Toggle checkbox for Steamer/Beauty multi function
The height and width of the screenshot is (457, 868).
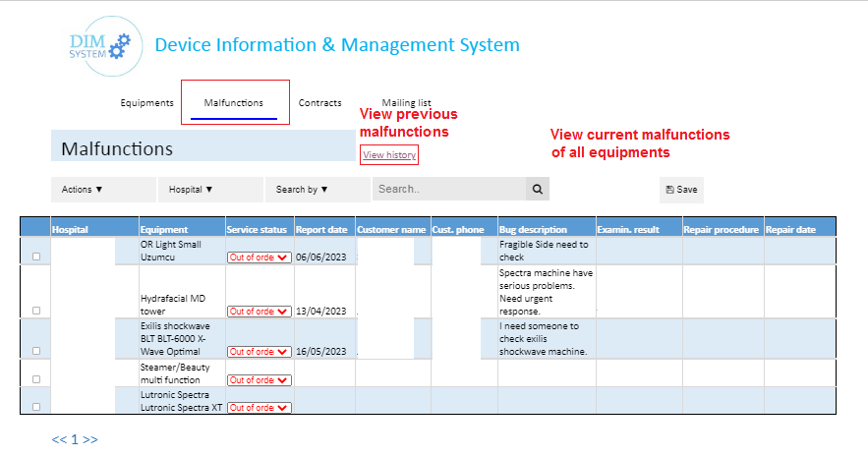click(x=36, y=379)
